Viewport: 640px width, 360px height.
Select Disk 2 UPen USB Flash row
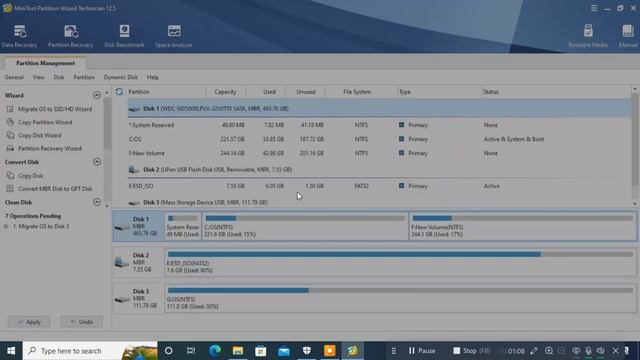379,169
